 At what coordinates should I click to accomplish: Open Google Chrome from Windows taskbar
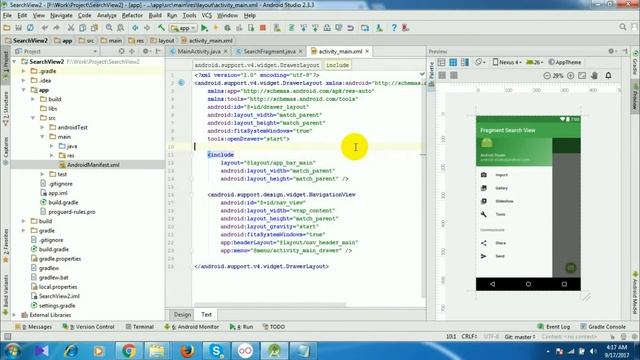129,351
